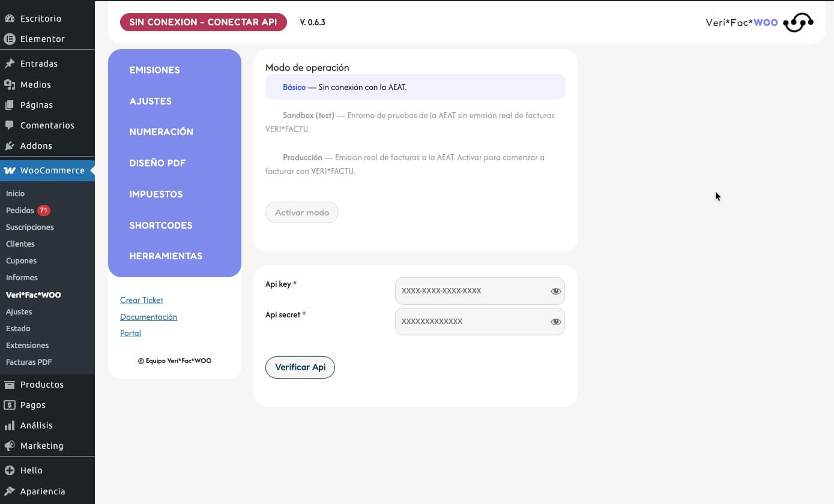Click the Veri*Fac*WOO logo graphic
Image resolution: width=834 pixels, height=504 pixels.
click(x=798, y=23)
